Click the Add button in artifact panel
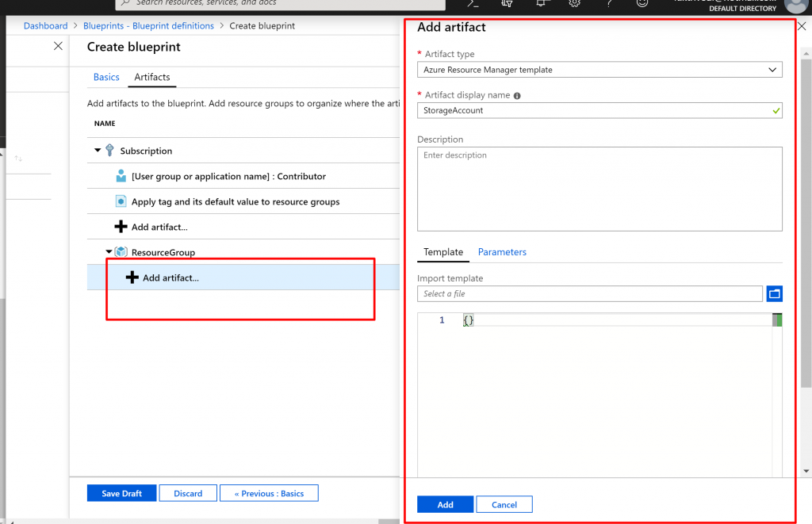This screenshot has height=524, width=812. click(445, 504)
